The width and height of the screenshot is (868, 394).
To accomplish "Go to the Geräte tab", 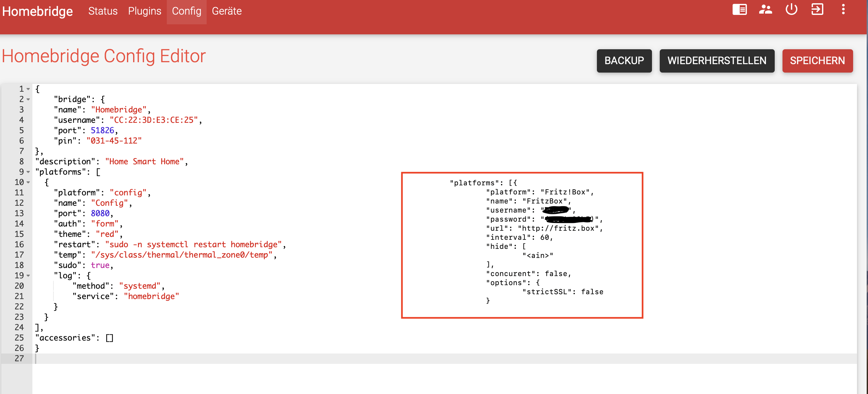I will point(226,11).
